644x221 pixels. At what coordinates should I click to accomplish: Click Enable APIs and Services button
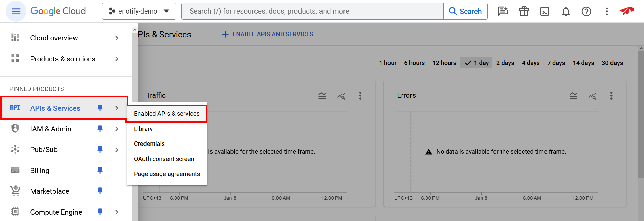coord(268,34)
